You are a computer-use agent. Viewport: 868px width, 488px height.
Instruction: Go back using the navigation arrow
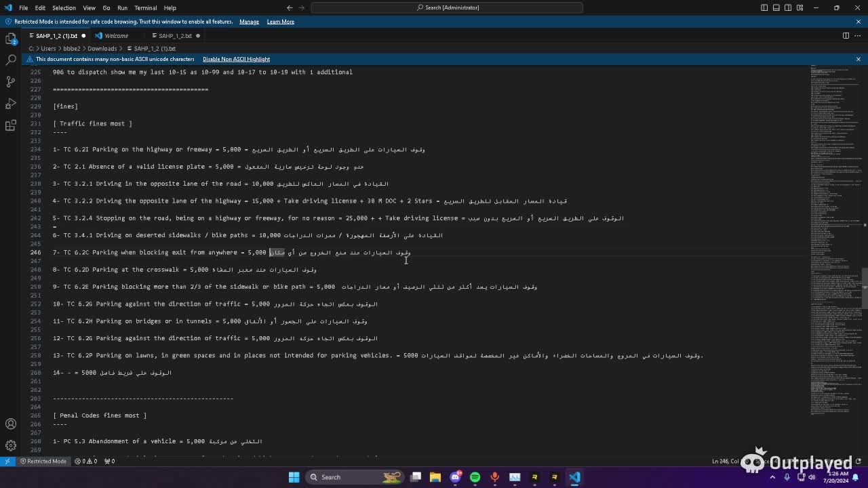tap(290, 7)
